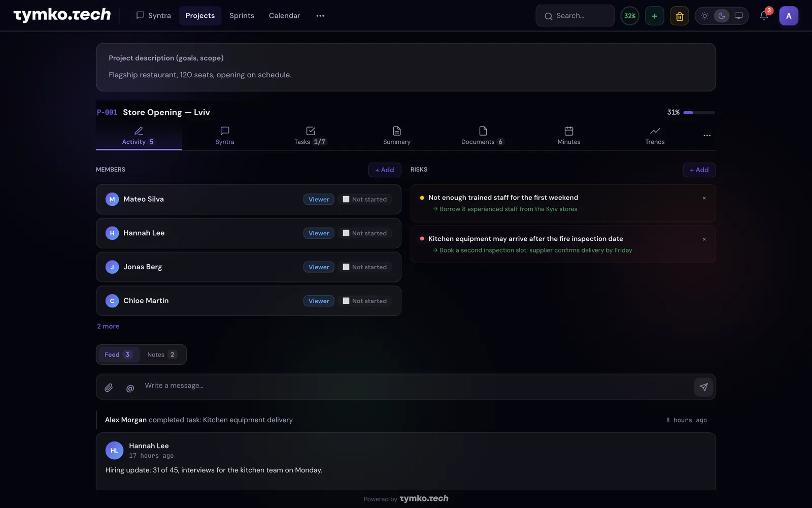Add a new risk
This screenshot has width=812, height=508.
[x=699, y=170]
